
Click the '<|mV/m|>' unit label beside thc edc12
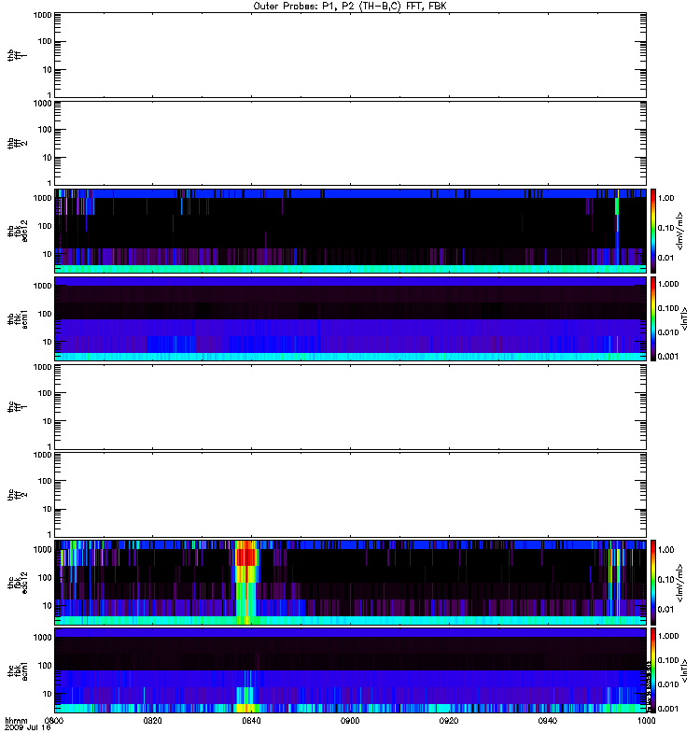coord(680,583)
